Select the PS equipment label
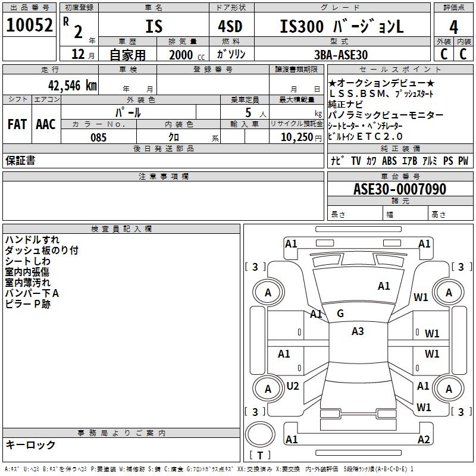Screen dimensions: 476x476 point(448,161)
